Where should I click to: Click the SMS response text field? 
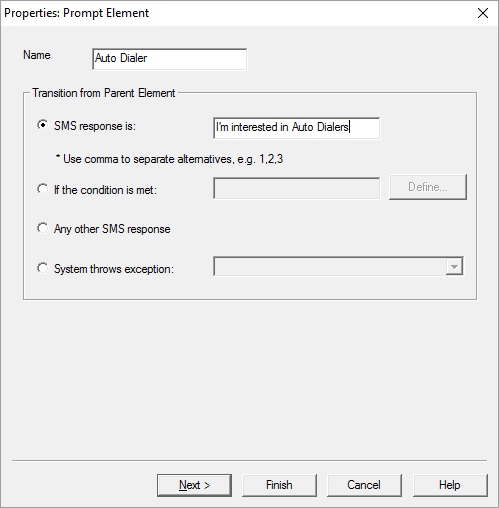(x=296, y=128)
